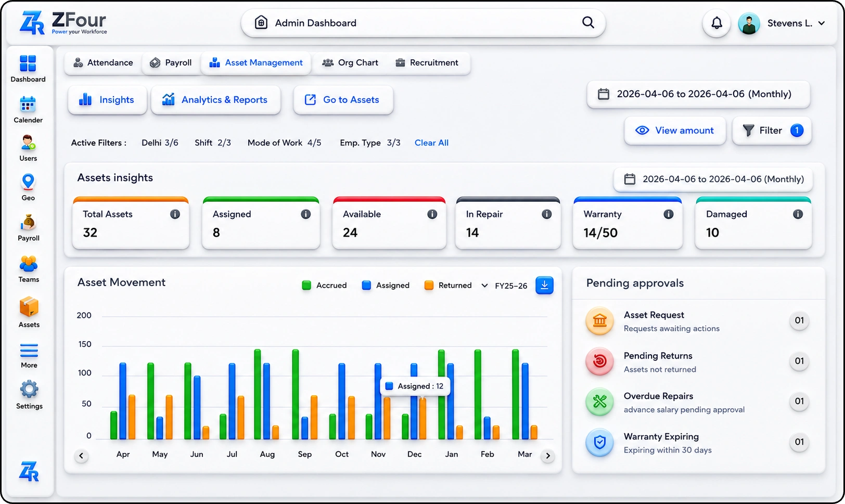Open the Assets box sidebar icon

[x=29, y=307]
